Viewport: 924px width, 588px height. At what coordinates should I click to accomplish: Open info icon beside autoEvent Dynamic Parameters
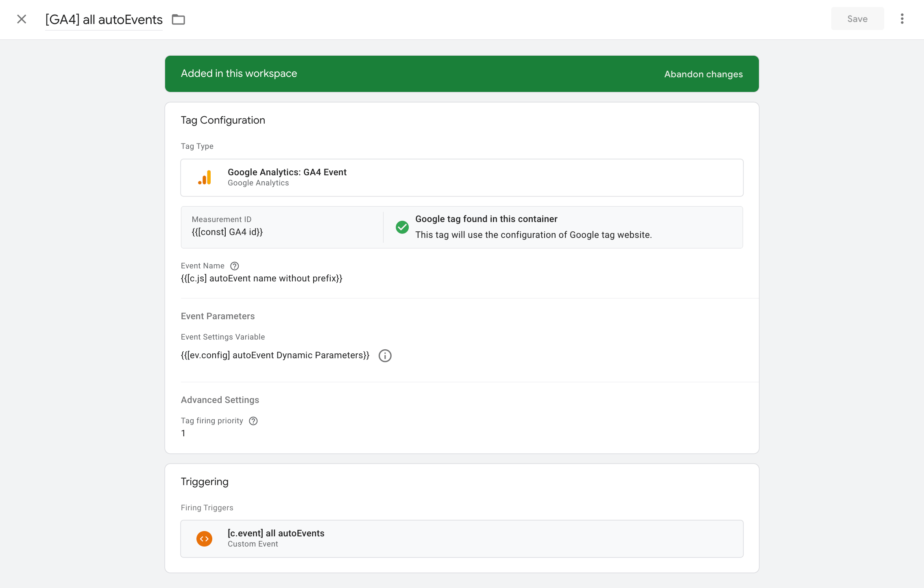(x=385, y=356)
